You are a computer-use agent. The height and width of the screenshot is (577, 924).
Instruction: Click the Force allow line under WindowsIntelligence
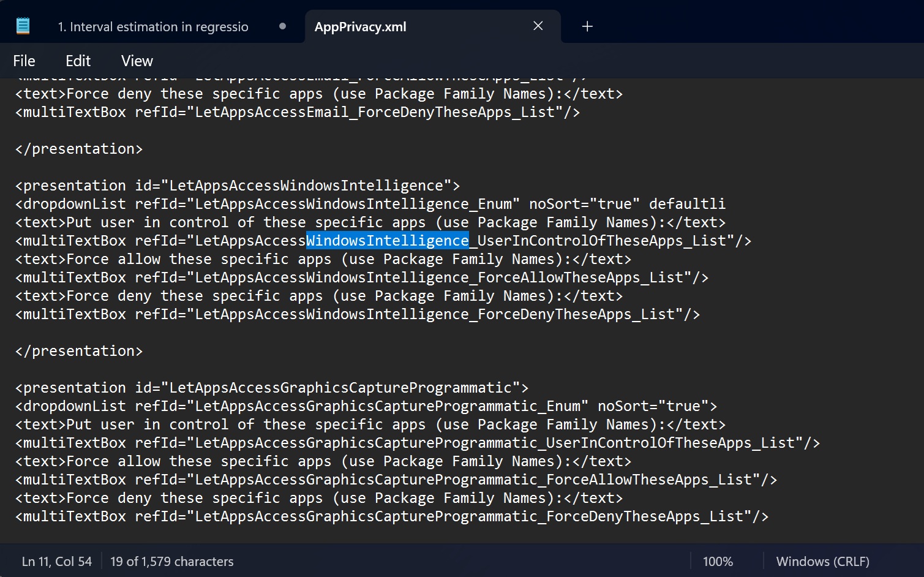[x=323, y=259]
